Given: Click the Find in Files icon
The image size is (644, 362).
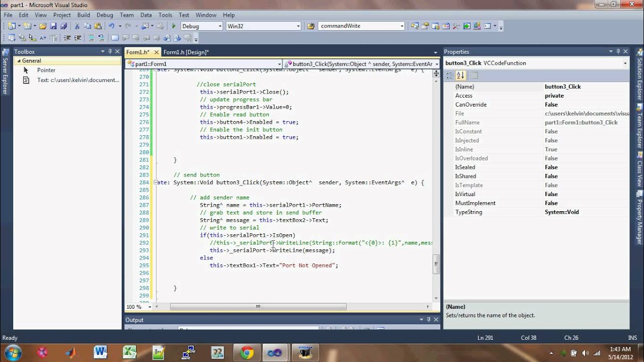Looking at the screenshot, I should pyautogui.click(x=311, y=26).
